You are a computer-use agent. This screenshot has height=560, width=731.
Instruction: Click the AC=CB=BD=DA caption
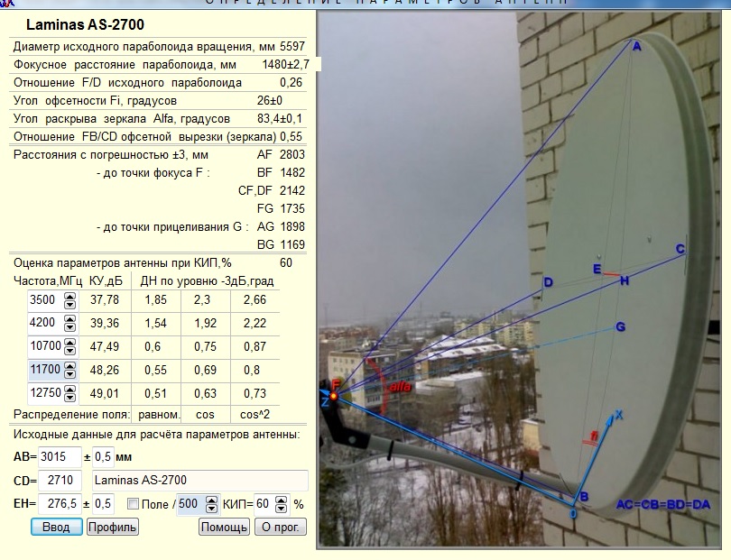pos(663,505)
